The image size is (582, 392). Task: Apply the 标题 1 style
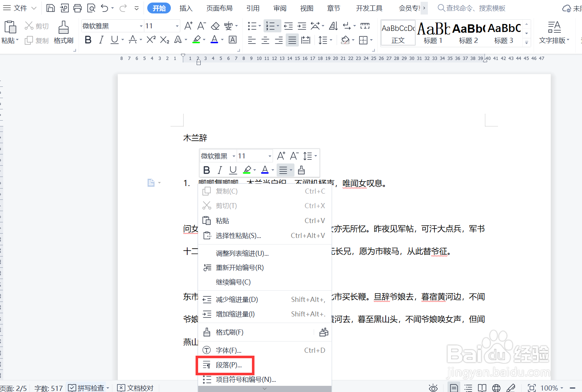pos(433,33)
